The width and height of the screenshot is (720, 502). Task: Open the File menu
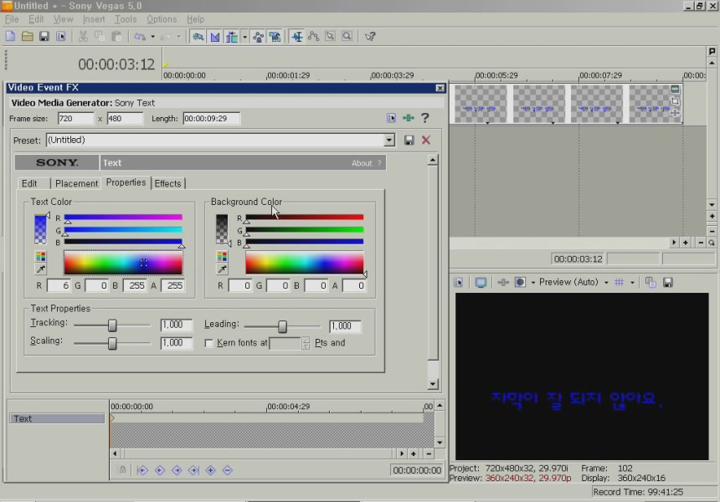[x=12, y=19]
